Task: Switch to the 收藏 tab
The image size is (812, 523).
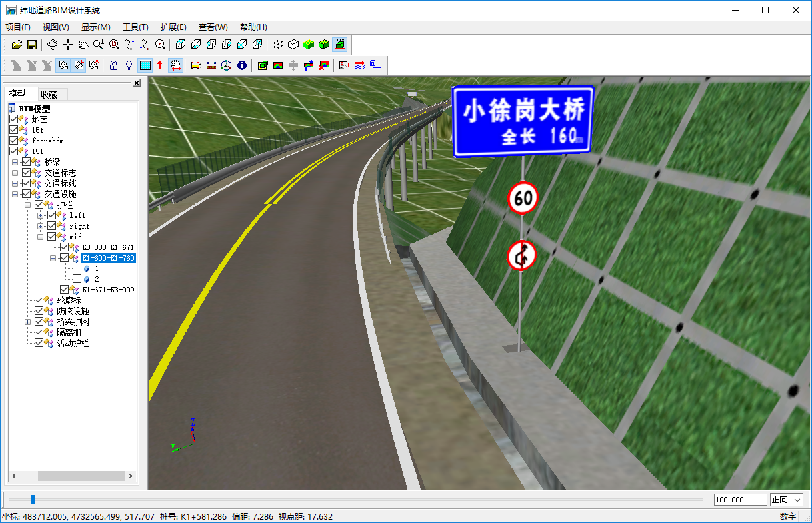Action: [x=49, y=95]
